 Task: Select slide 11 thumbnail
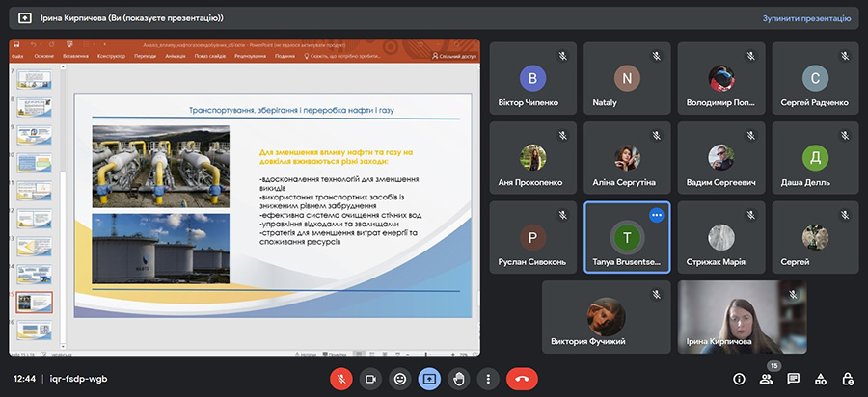coord(35,191)
